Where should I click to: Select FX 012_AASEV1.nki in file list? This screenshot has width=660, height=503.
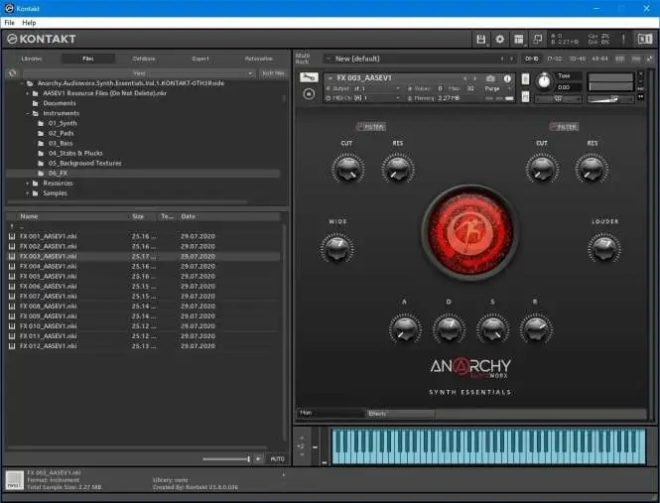(144, 346)
